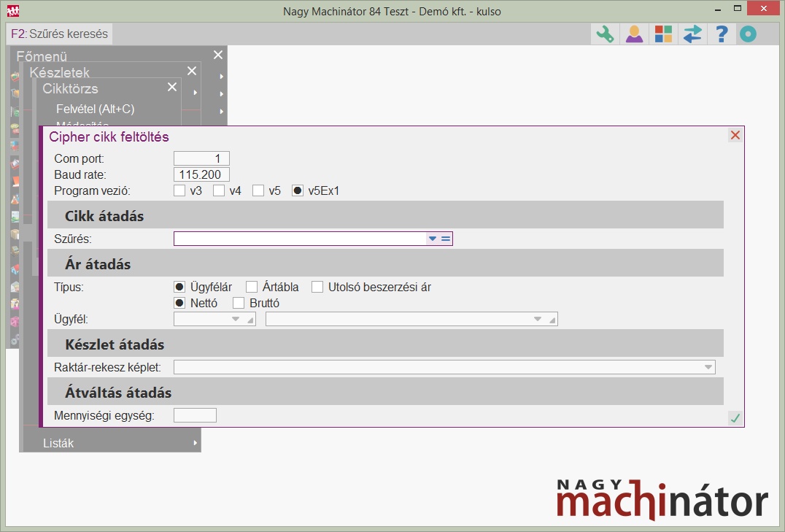
Task: Open the Felvétel (Alt+C) menu item
Action: 95,109
